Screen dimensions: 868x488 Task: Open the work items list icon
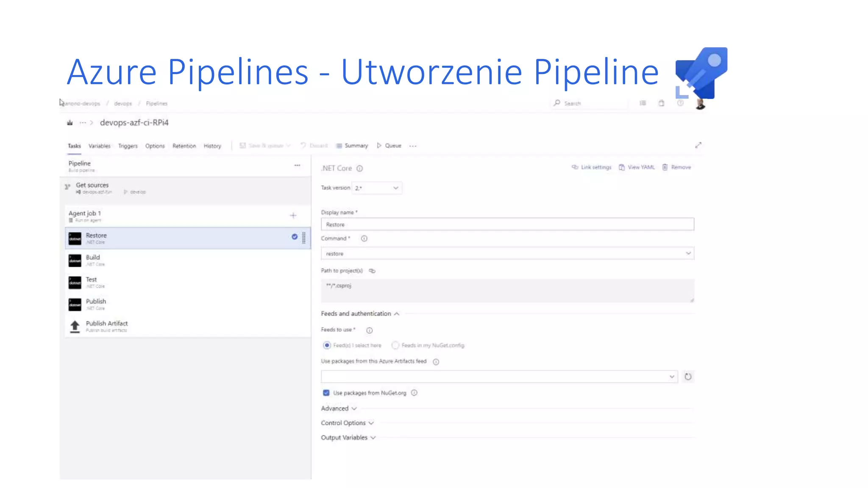coord(643,103)
